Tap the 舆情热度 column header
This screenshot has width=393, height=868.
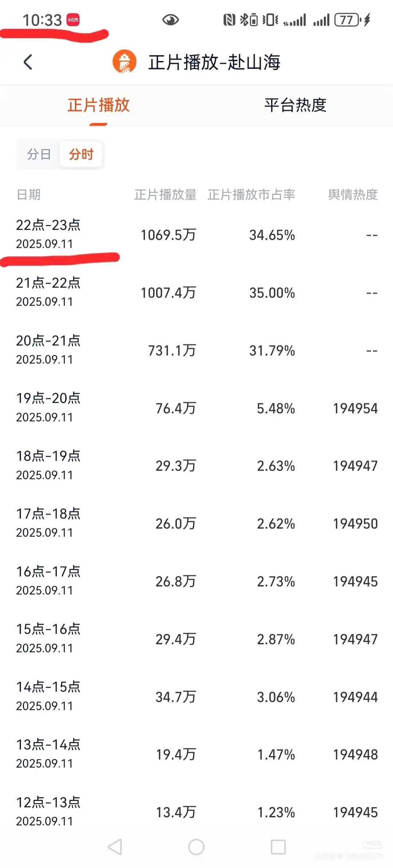coord(353,194)
